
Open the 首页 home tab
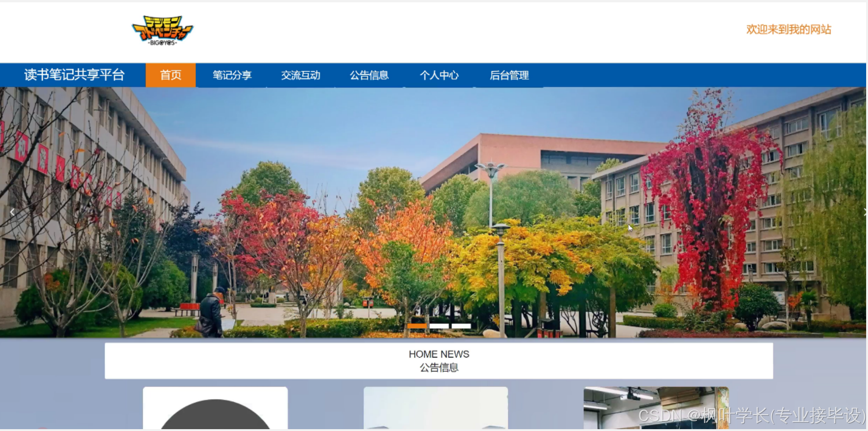point(171,75)
